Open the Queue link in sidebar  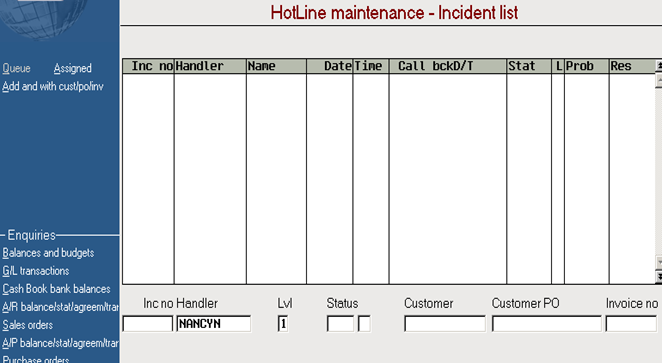click(x=16, y=68)
